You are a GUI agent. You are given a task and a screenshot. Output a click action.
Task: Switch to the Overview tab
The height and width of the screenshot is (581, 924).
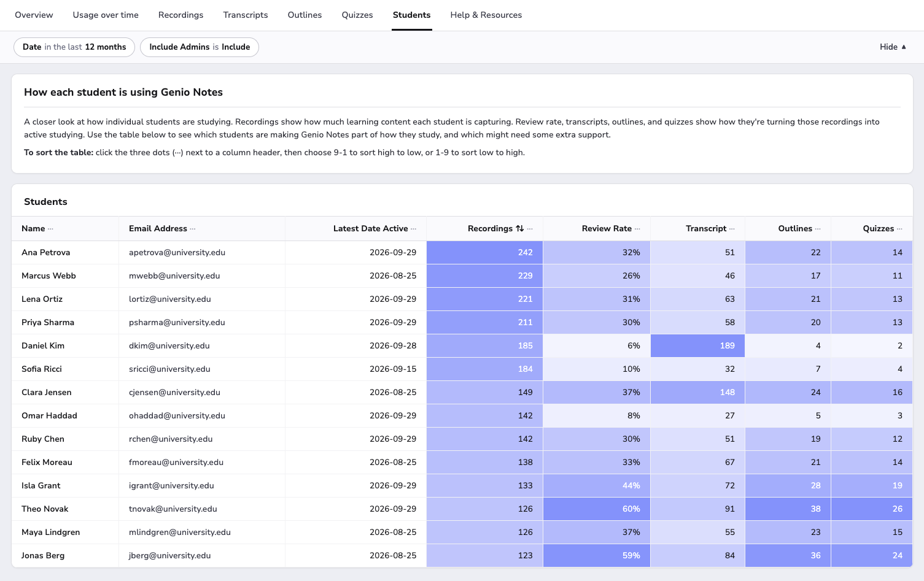[34, 15]
